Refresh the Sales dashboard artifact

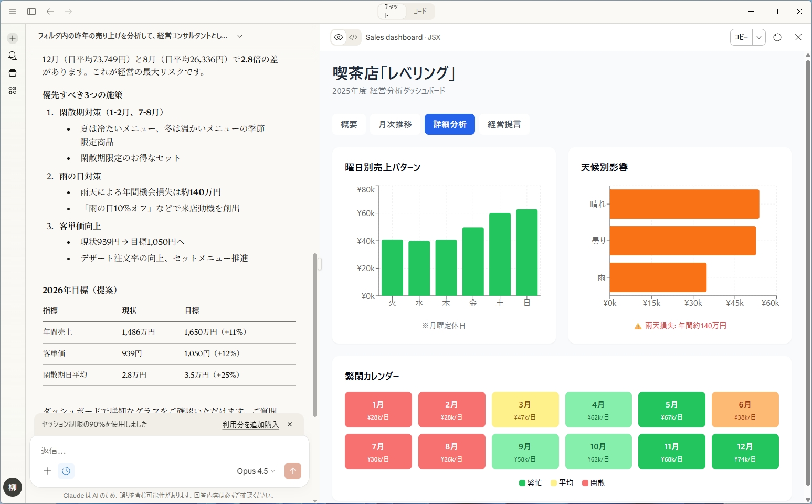click(778, 37)
